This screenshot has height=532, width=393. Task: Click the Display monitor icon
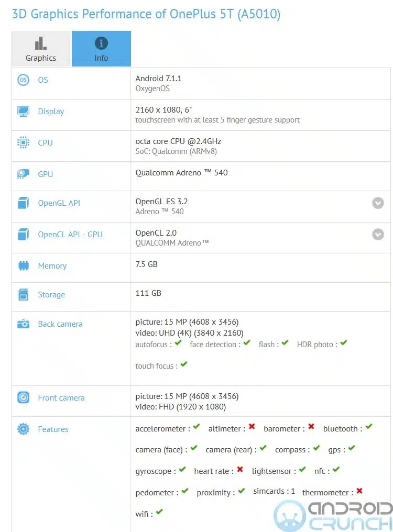coord(23,112)
